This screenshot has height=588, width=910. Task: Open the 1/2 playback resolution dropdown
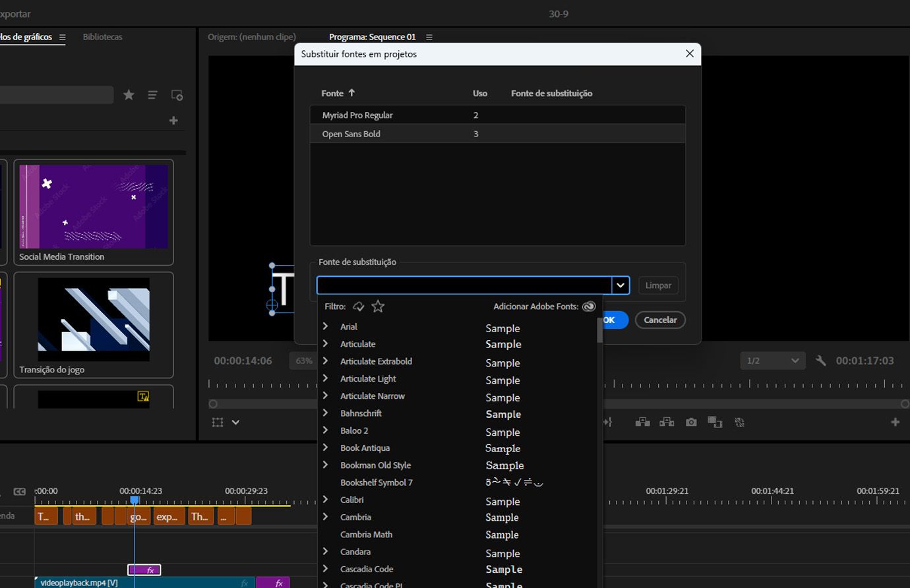(x=772, y=361)
